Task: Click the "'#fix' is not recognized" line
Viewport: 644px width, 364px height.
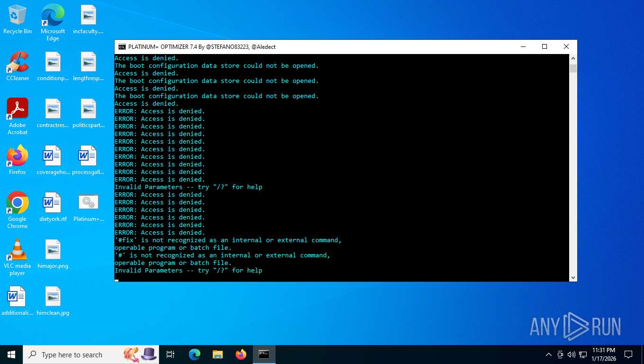Action: coord(228,240)
